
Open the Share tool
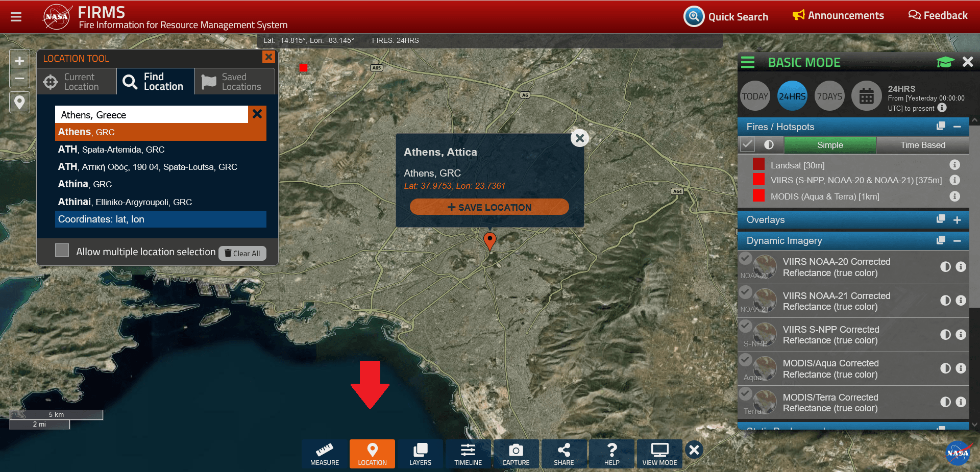tap(563, 454)
